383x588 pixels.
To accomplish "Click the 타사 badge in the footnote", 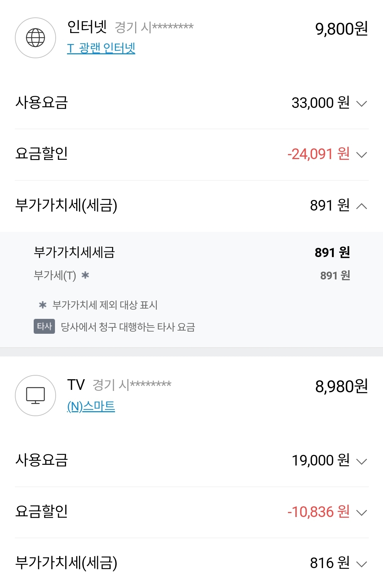I will click(44, 326).
